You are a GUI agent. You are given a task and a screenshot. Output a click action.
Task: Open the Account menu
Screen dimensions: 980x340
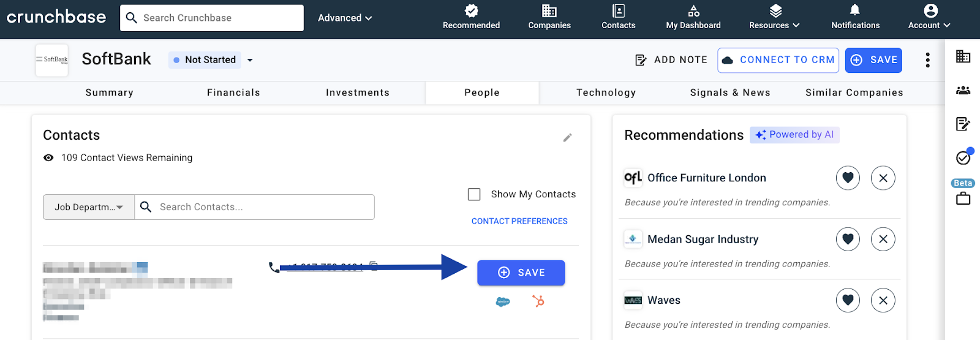(x=930, y=17)
